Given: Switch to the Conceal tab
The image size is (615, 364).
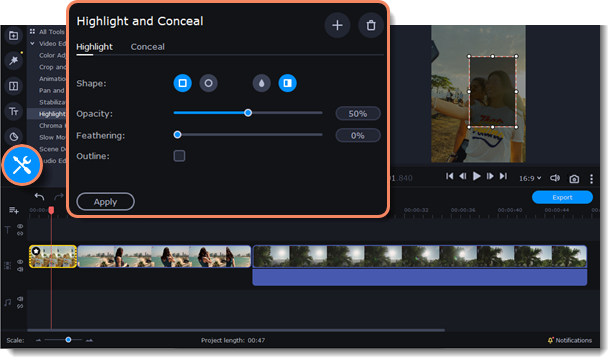Looking at the screenshot, I should coord(147,47).
